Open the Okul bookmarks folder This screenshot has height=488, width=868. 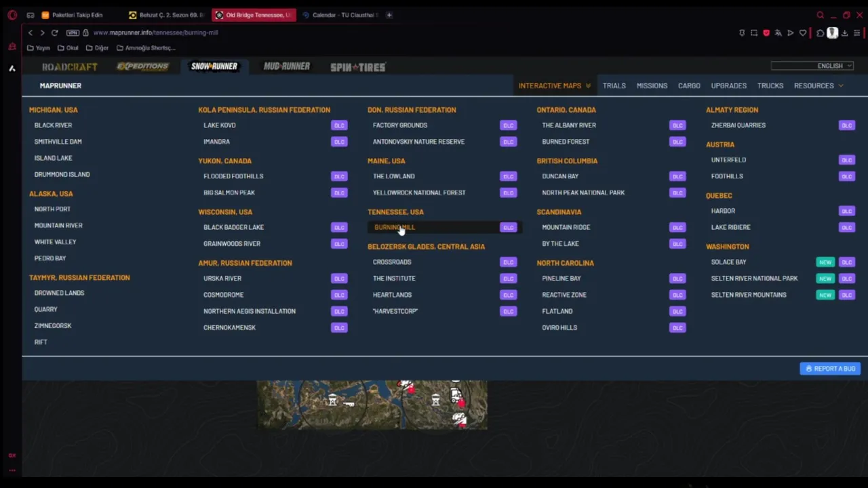click(68, 48)
